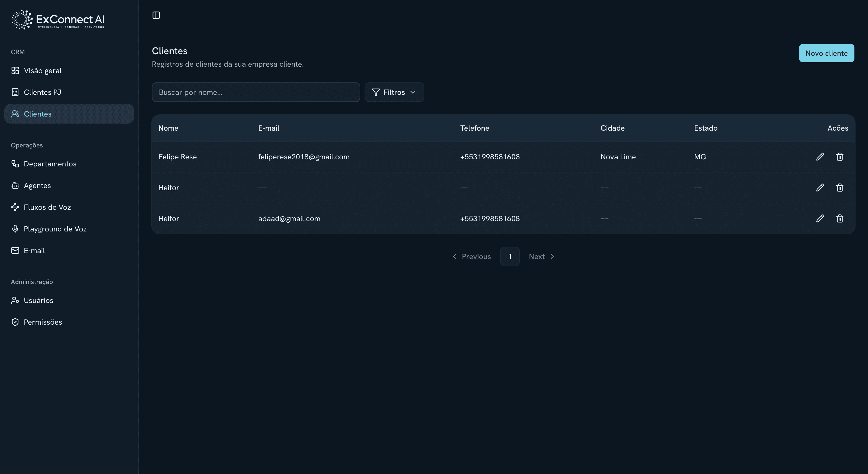Screen dimensions: 868x474
Task: Edit the Felipe Rese client row
Action: 820,157
